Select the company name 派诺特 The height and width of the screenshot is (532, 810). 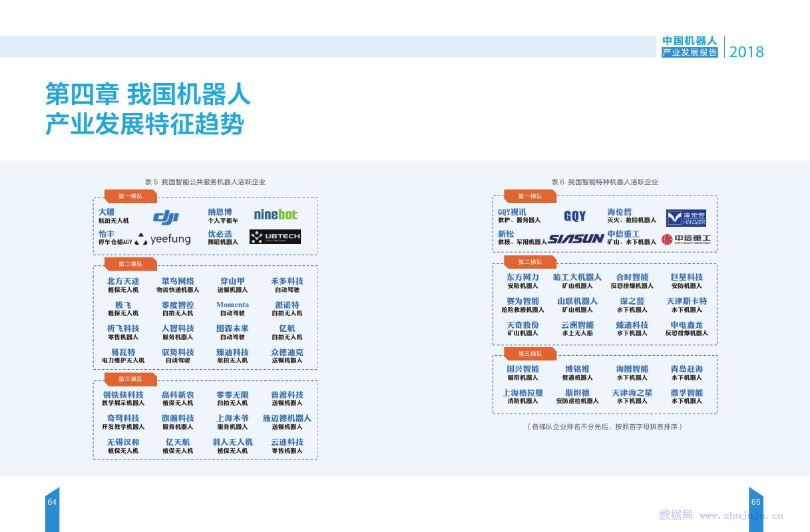[287, 305]
